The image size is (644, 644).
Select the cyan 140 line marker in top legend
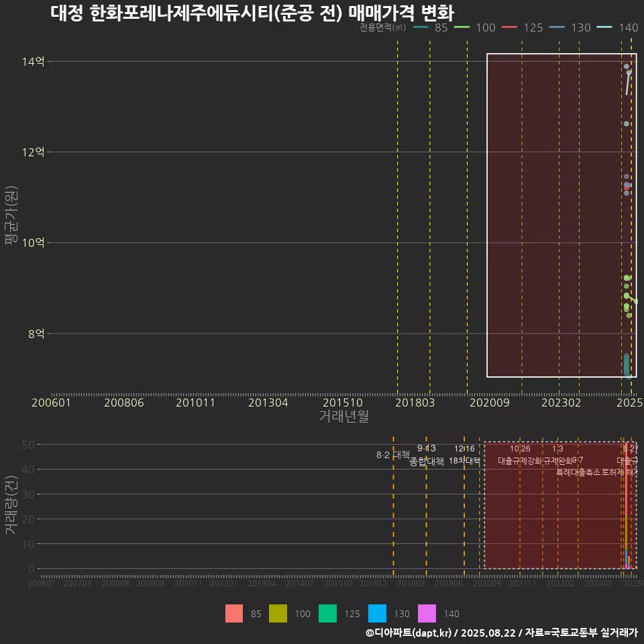point(604,28)
